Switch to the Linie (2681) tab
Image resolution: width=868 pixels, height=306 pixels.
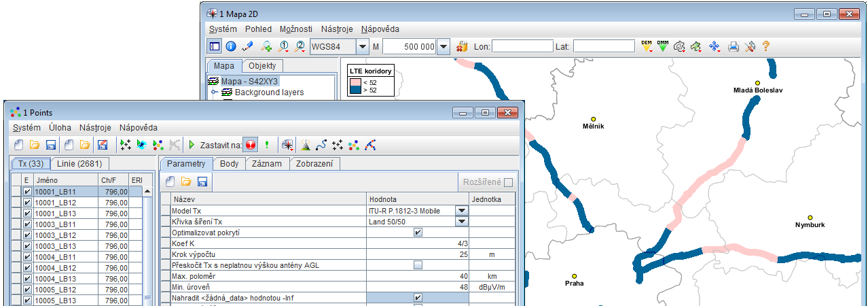point(80,164)
